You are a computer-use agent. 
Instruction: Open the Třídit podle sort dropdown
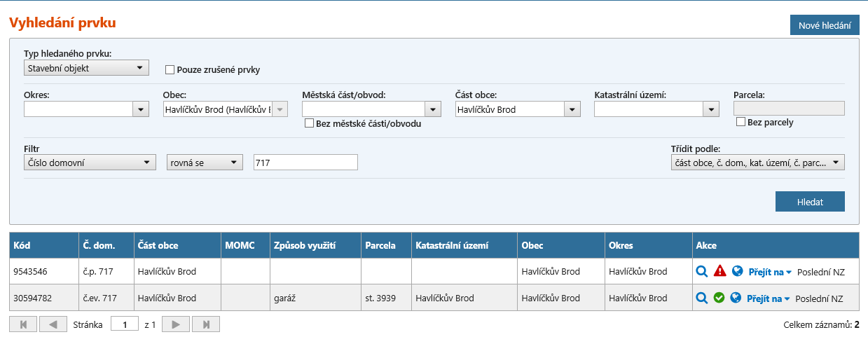click(757, 163)
